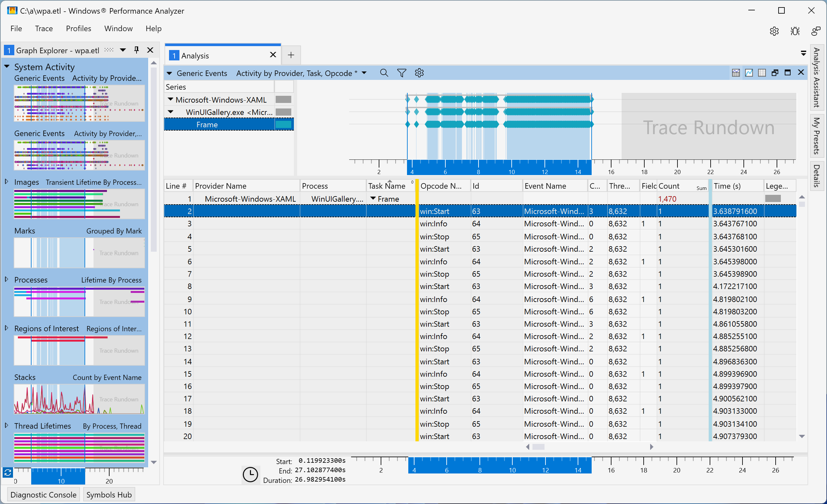827x504 pixels.
Task: Open the Profiles menu
Action: (x=78, y=29)
